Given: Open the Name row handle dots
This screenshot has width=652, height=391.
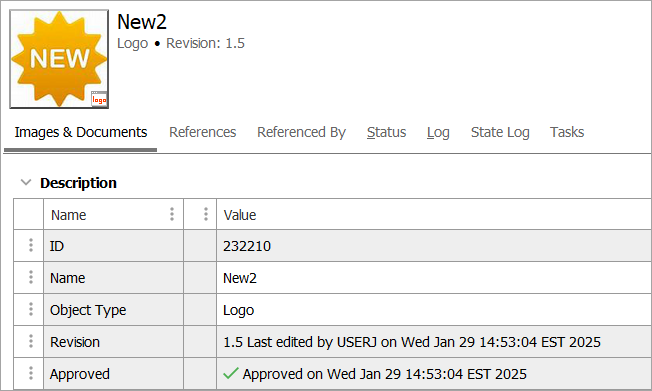Looking at the screenshot, I should point(31,277).
